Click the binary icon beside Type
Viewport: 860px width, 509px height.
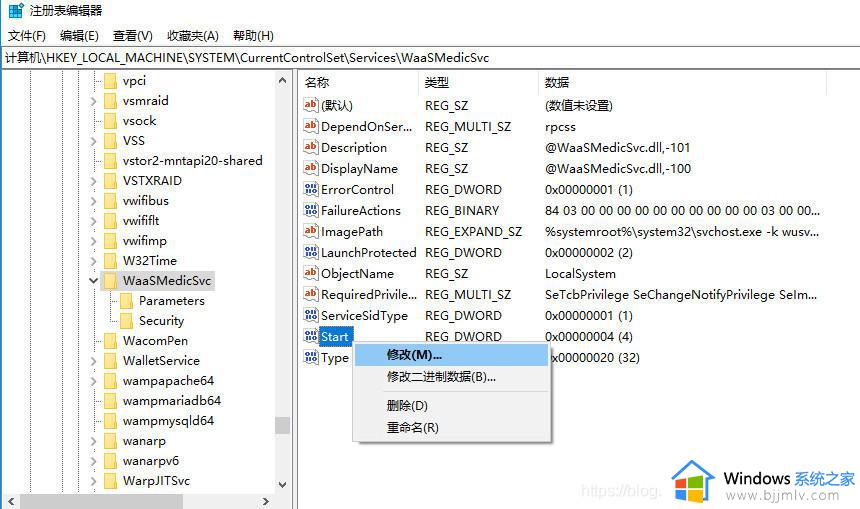click(310, 357)
